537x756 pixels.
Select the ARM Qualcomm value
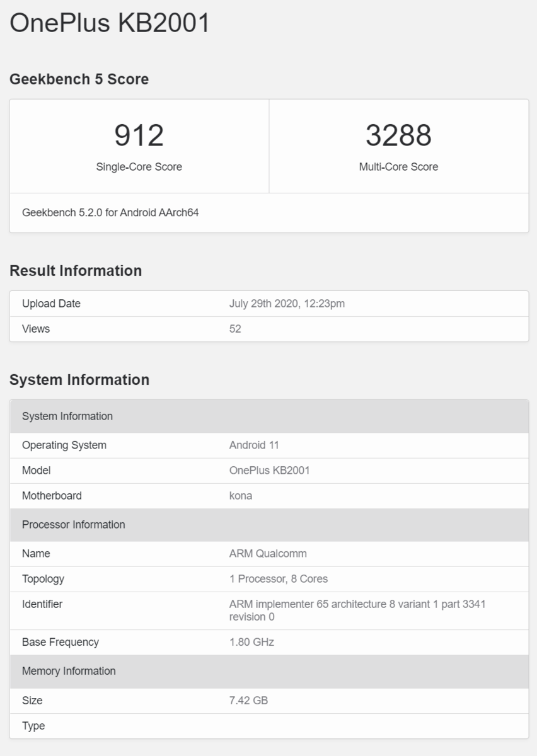click(x=268, y=554)
